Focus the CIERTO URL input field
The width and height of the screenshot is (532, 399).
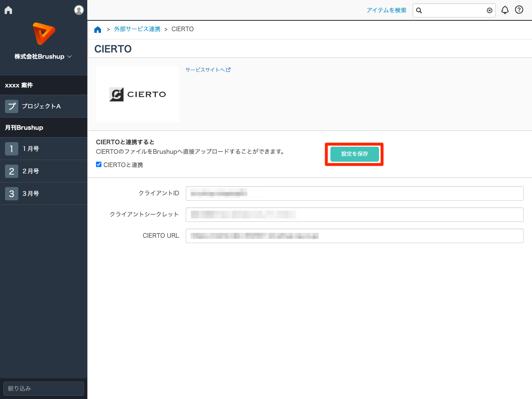coord(355,236)
